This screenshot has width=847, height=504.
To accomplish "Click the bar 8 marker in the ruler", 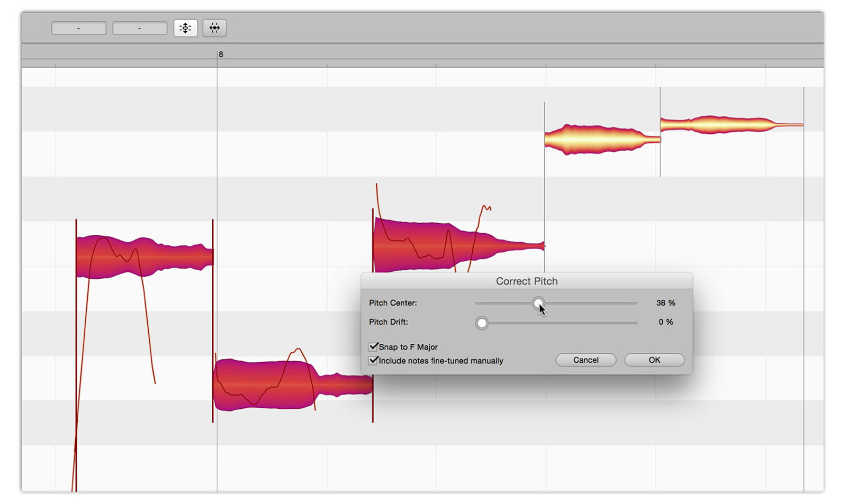I will pos(221,54).
